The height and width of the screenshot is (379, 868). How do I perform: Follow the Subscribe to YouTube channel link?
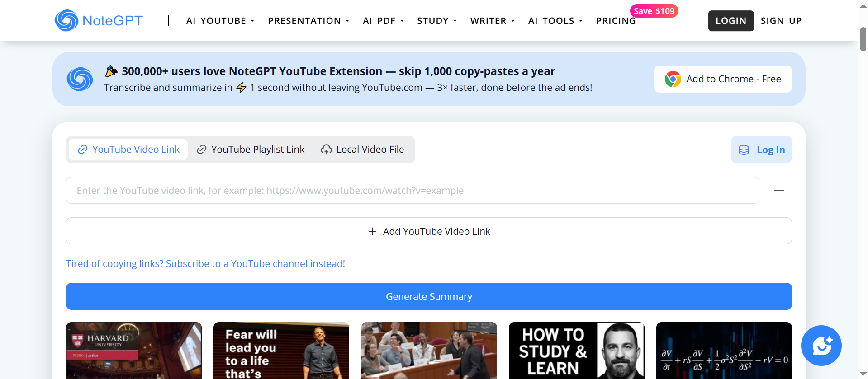[205, 264]
